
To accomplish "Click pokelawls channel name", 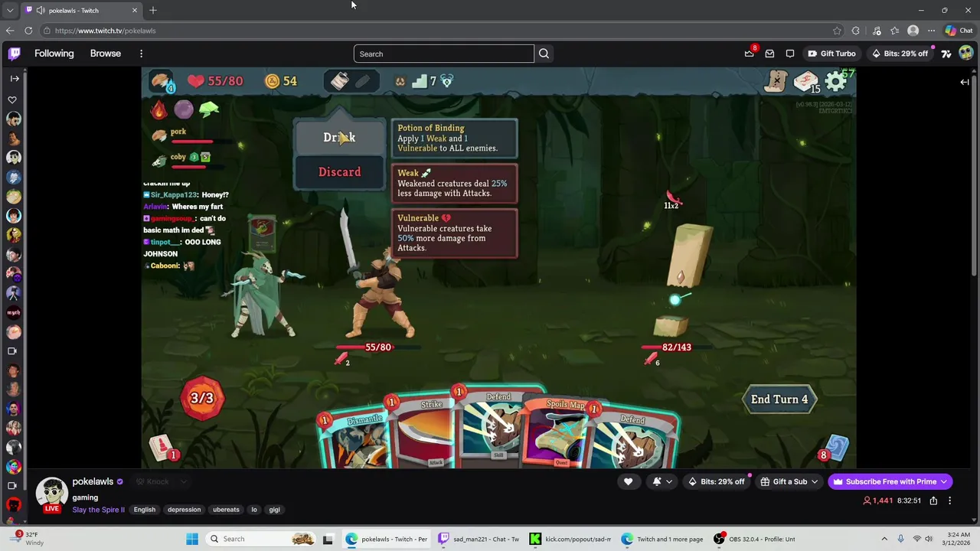I will (x=93, y=481).
